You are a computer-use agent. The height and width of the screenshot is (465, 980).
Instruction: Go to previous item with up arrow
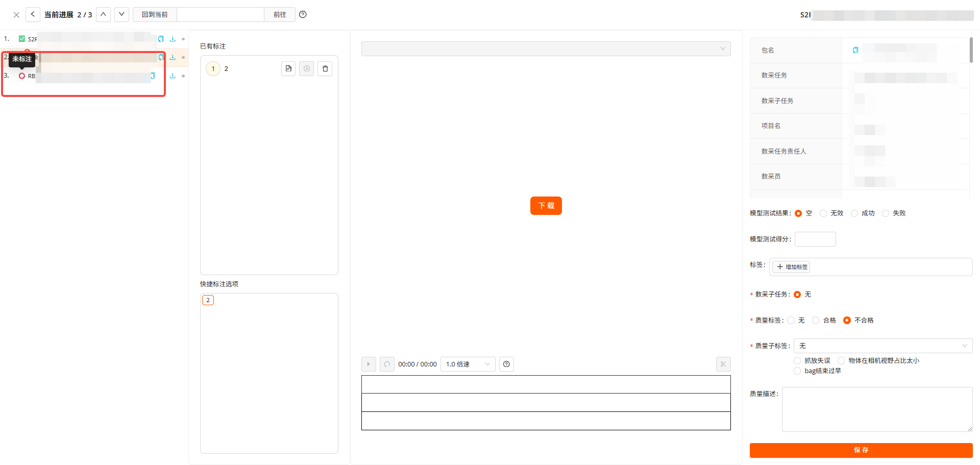pyautogui.click(x=103, y=14)
